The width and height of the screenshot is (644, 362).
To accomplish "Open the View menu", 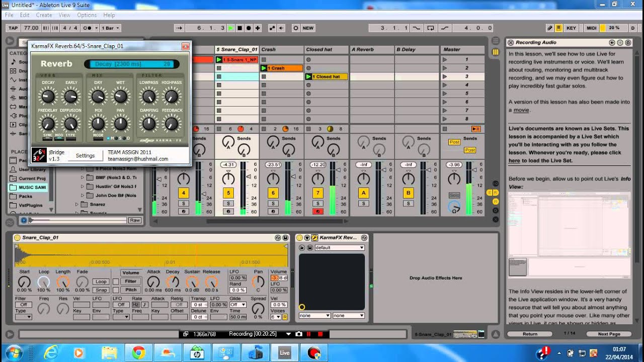I will point(64,15).
